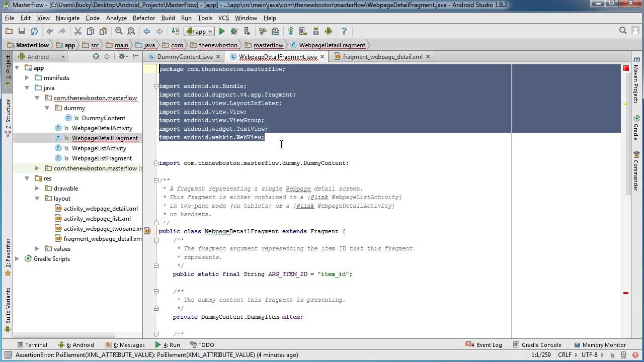644x362 pixels.
Task: Undo the last action with the toolbar arrow
Action: pyautogui.click(x=50, y=31)
